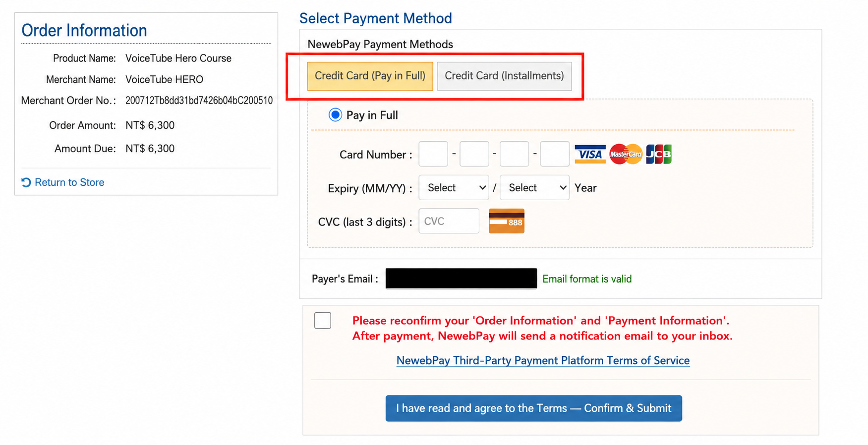The image size is (868, 445).
Task: Focus the second card number box
Action: tap(474, 154)
